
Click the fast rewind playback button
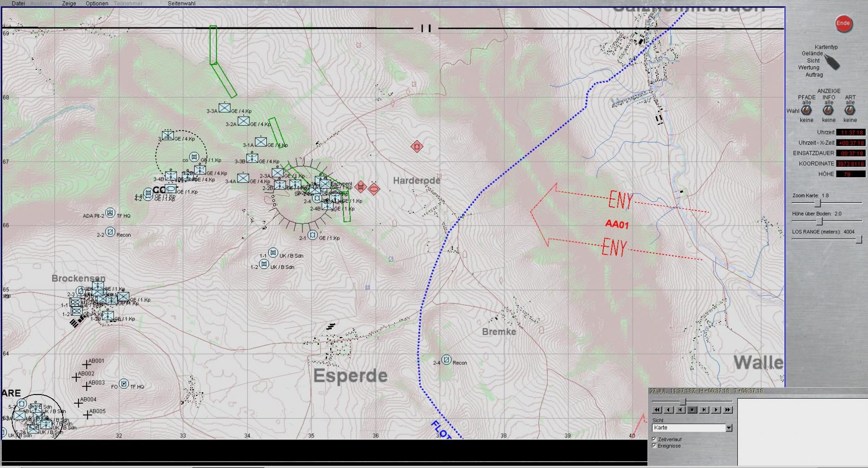[657, 410]
